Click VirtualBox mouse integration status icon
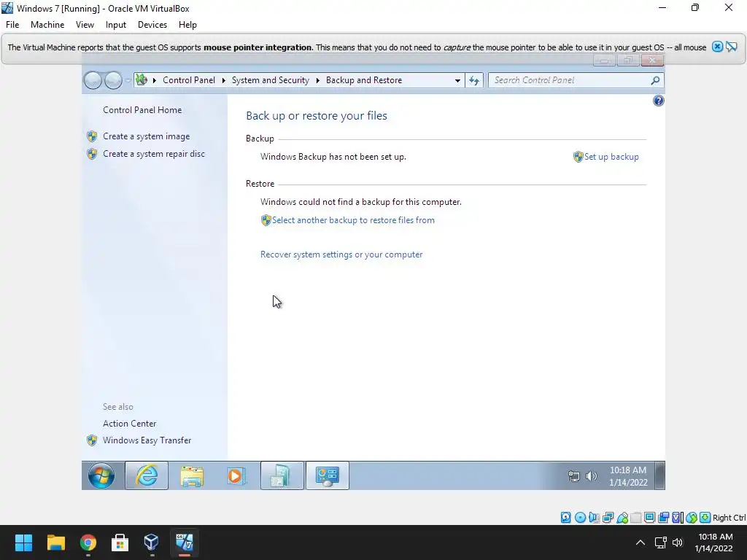This screenshot has width=747, height=560. (692, 518)
